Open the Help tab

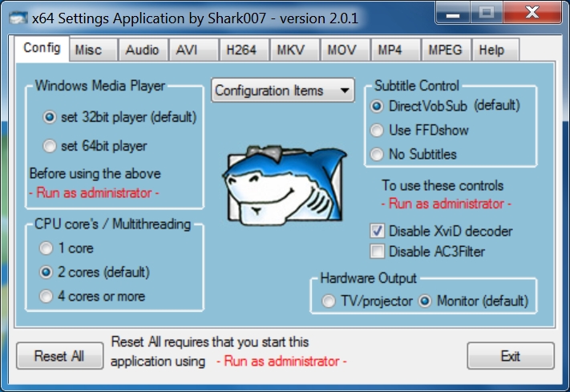click(492, 50)
